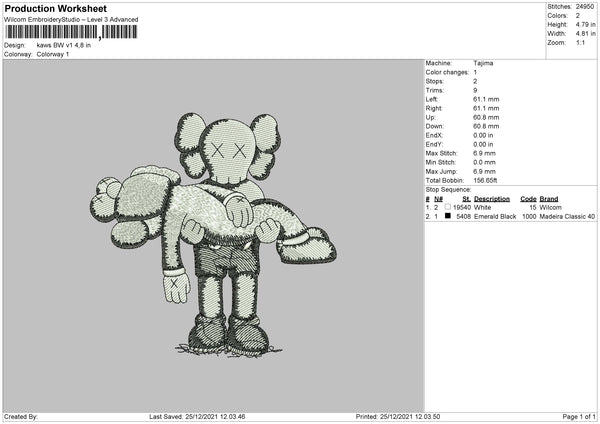Image resolution: width=600 pixels, height=424 pixels.
Task: Select the Left value '61.1 mm'
Action: click(x=486, y=99)
